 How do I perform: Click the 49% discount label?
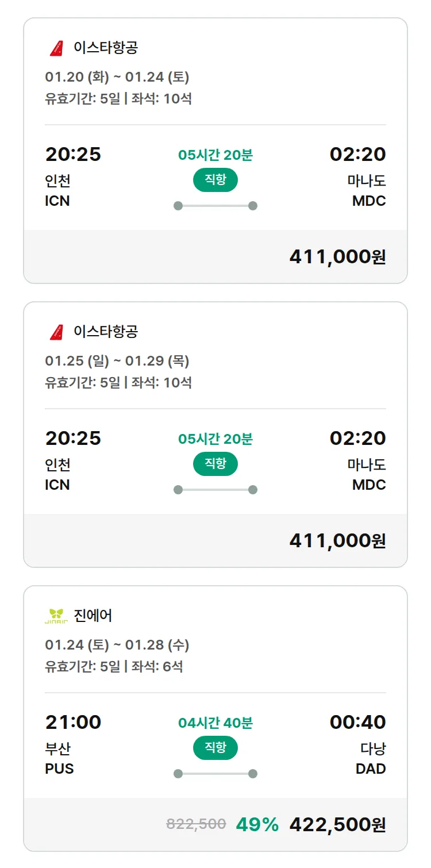tap(257, 825)
